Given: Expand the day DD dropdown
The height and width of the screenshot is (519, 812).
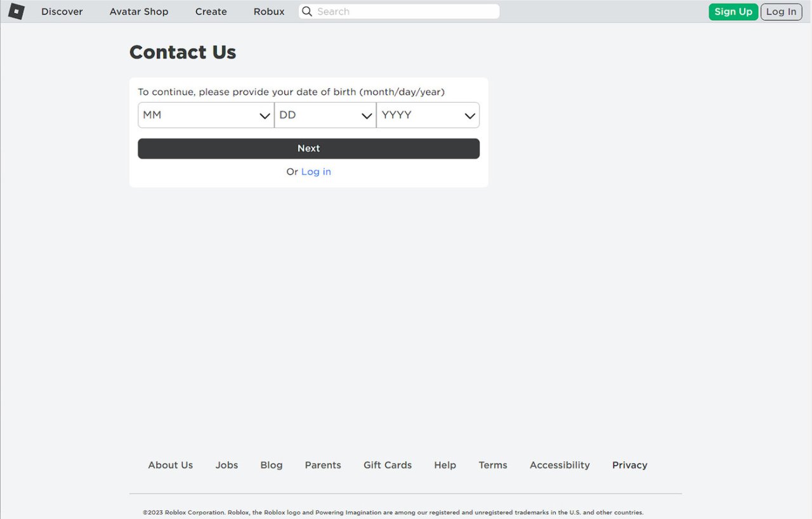Looking at the screenshot, I should point(325,115).
